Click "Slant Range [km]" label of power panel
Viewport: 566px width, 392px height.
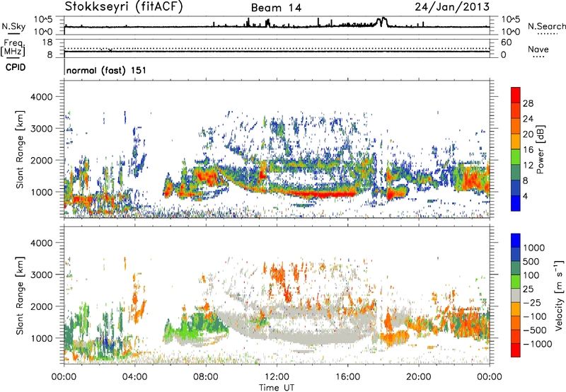pyautogui.click(x=20, y=149)
